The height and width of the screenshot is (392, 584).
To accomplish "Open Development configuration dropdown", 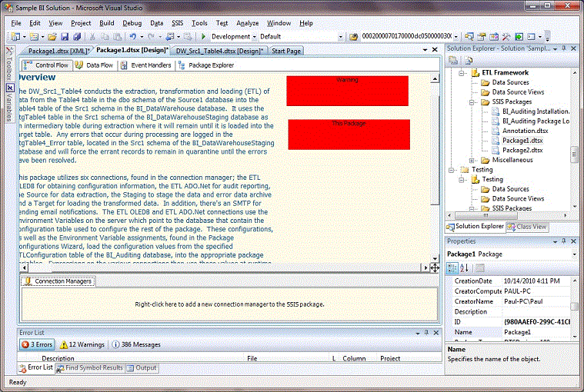I will pyautogui.click(x=255, y=37).
